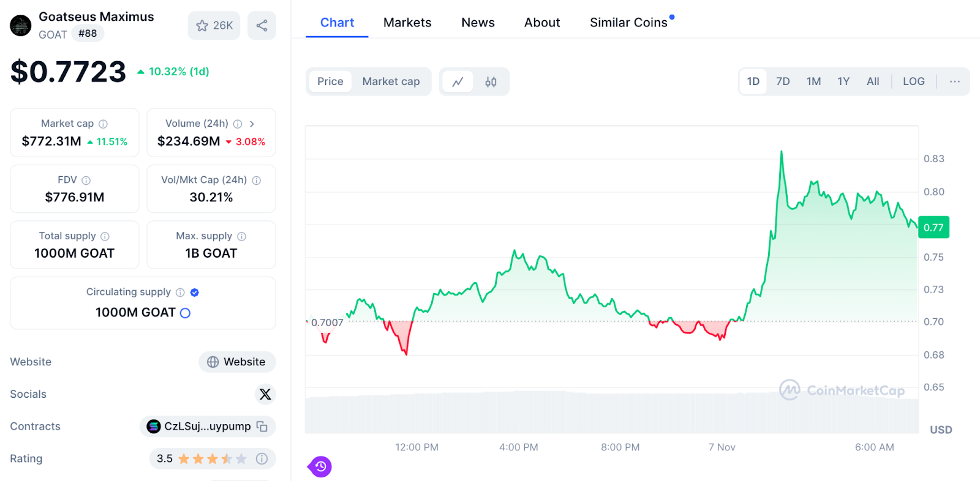
Task: Click the purple history clock icon
Action: click(x=320, y=467)
